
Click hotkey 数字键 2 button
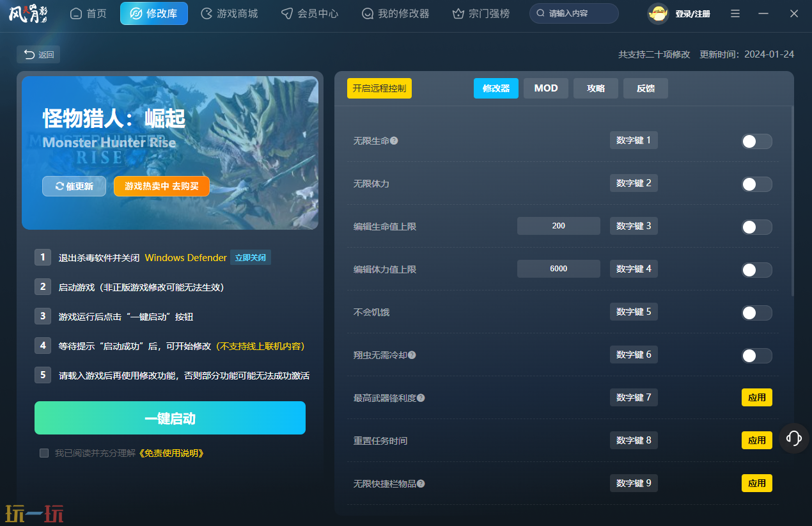click(x=634, y=183)
